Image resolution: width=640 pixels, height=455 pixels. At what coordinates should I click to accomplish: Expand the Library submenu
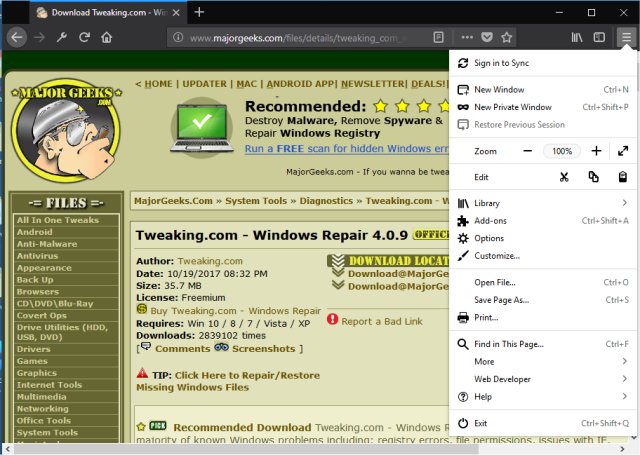[x=543, y=203]
